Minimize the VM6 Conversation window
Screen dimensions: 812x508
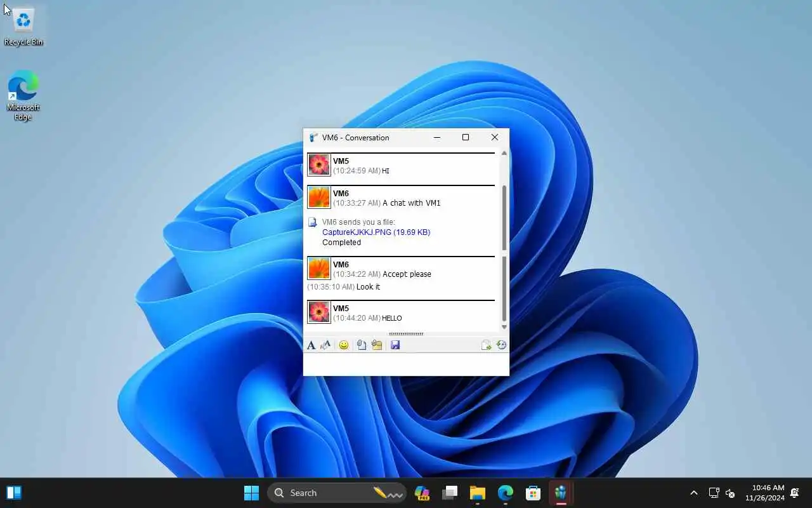tap(436, 137)
